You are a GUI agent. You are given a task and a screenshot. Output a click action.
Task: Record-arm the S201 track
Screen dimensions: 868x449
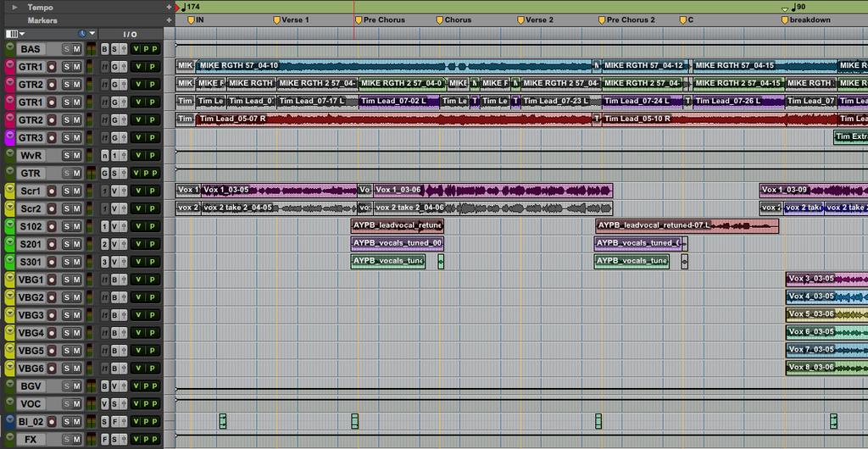(52, 244)
